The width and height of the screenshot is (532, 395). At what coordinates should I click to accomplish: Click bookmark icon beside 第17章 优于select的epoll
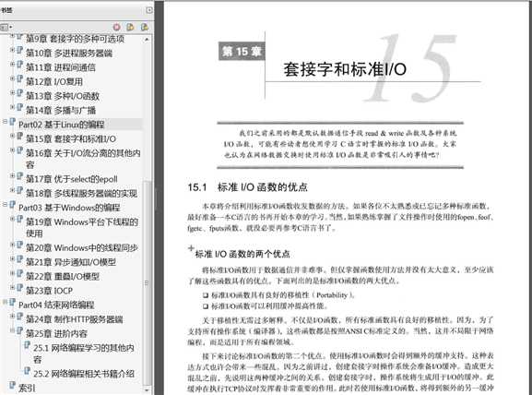tap(19, 176)
